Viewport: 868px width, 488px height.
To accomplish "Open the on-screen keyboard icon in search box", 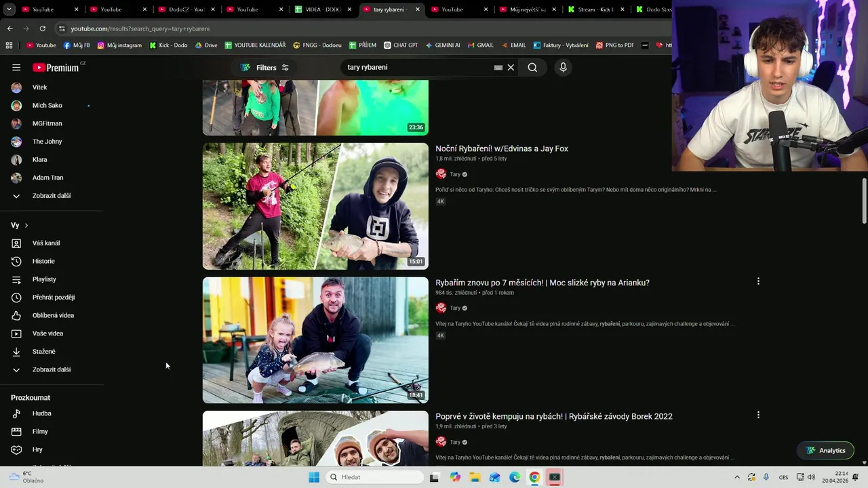I will coord(498,67).
